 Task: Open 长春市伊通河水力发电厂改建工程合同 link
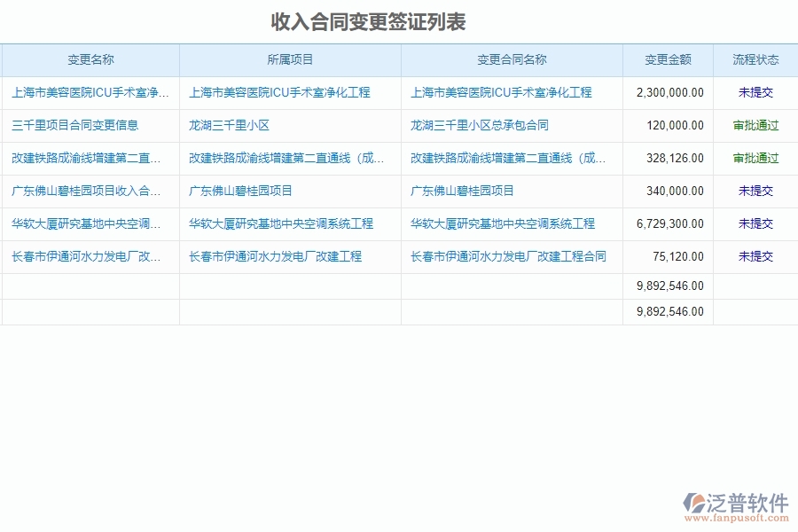click(x=512, y=256)
